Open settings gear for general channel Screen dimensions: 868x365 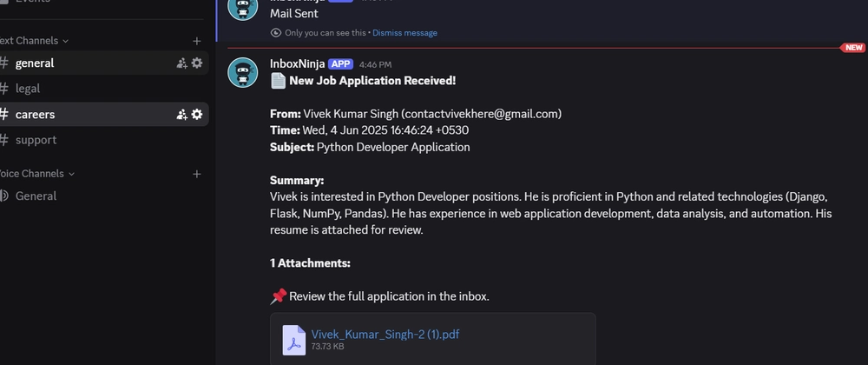196,63
